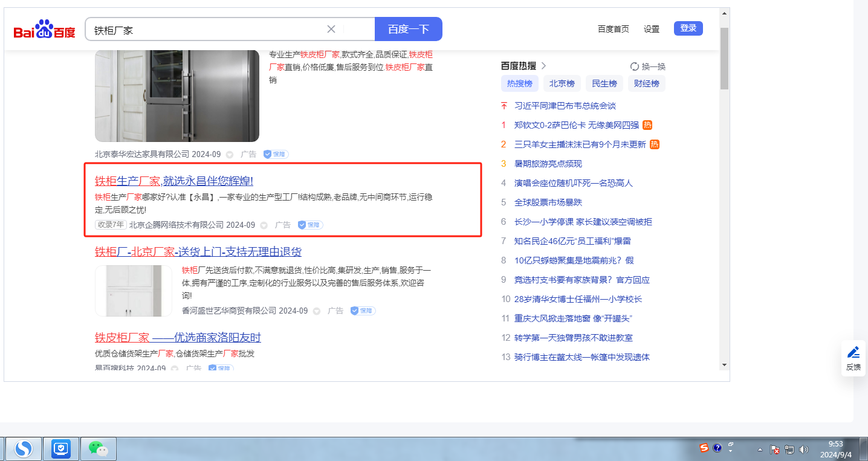The width and height of the screenshot is (868, 461).
Task: Click the 百度一下 search button
Action: click(409, 29)
